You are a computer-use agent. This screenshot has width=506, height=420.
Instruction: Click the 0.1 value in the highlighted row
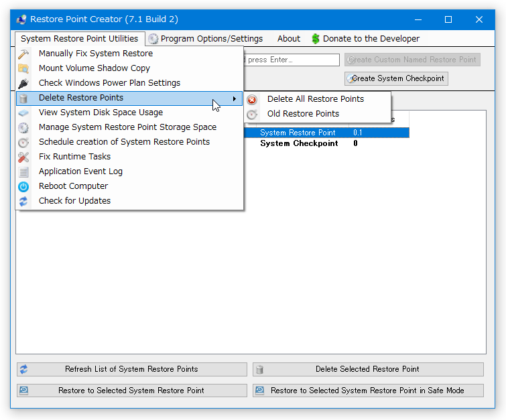coord(358,133)
